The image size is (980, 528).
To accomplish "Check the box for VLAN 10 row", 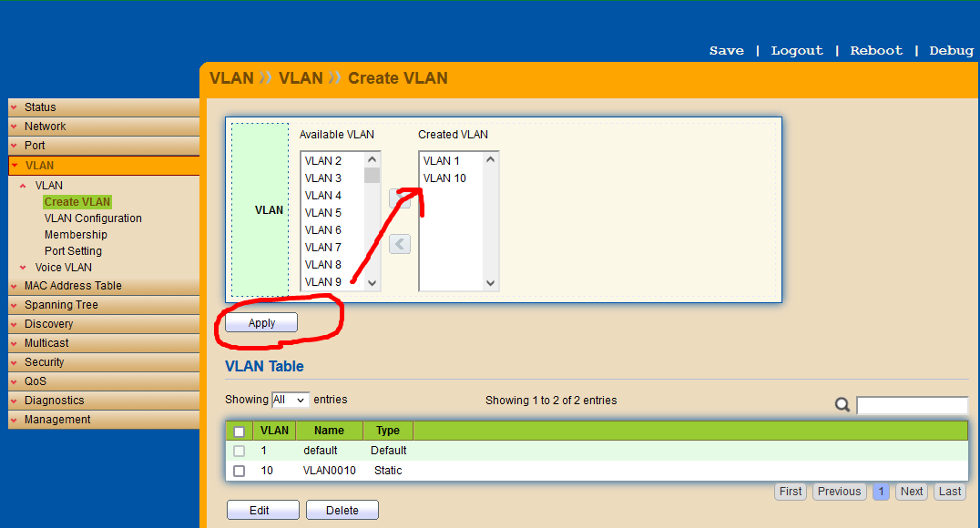I will pos(239,471).
